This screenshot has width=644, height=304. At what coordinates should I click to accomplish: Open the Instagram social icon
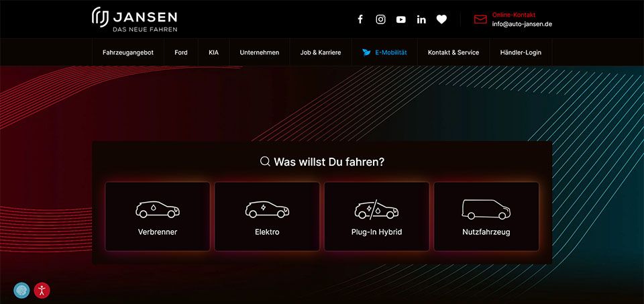click(381, 19)
